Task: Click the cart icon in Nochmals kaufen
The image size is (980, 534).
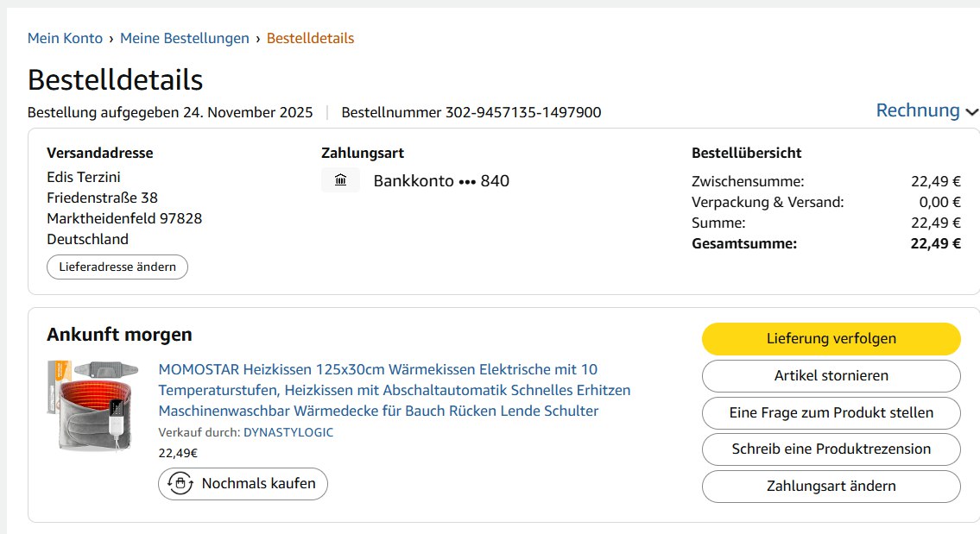Action: 180,483
